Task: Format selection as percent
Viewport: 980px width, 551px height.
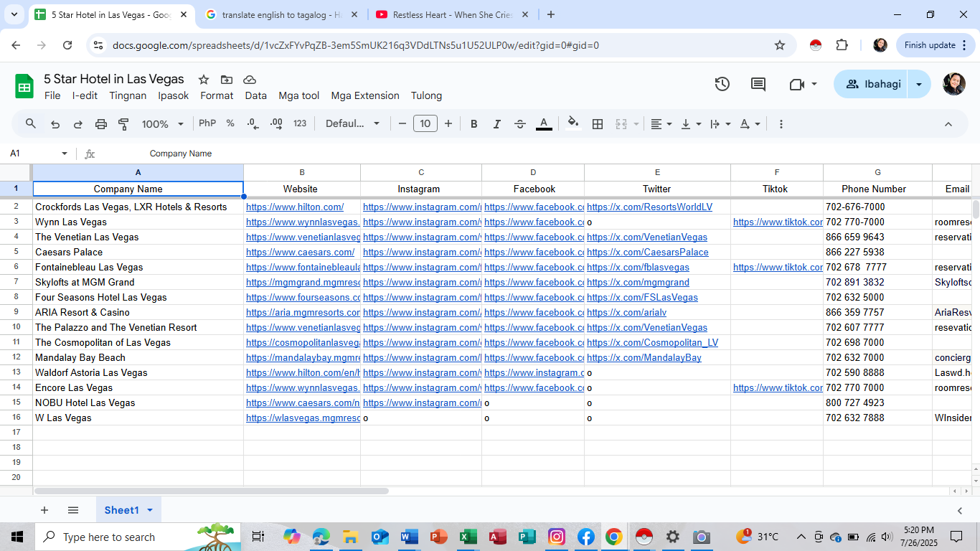Action: (x=230, y=123)
